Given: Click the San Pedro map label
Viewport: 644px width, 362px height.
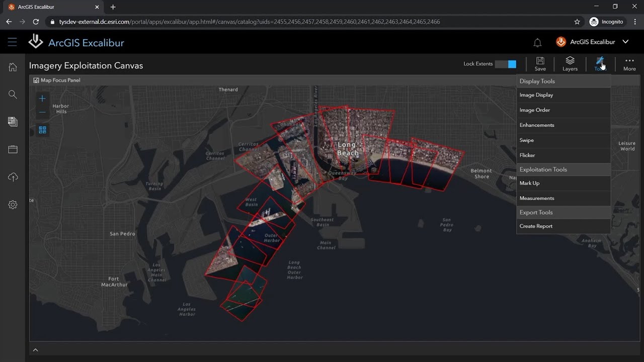Looking at the screenshot, I should coord(122,234).
